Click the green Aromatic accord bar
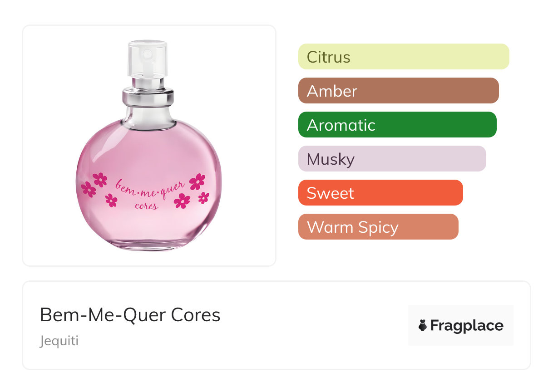The width and height of the screenshot is (553, 392). [397, 125]
